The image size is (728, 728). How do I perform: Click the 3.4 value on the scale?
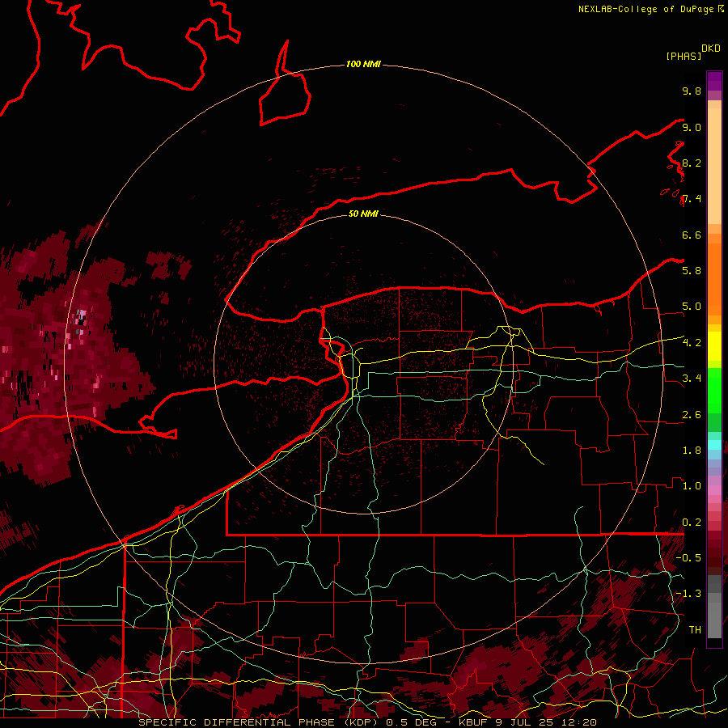(x=692, y=378)
